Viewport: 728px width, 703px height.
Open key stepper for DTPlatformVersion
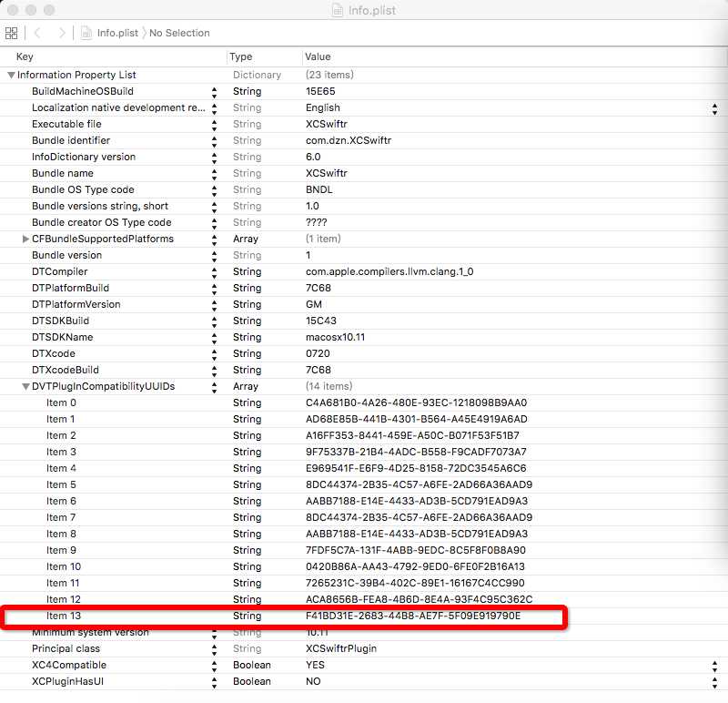tap(214, 305)
